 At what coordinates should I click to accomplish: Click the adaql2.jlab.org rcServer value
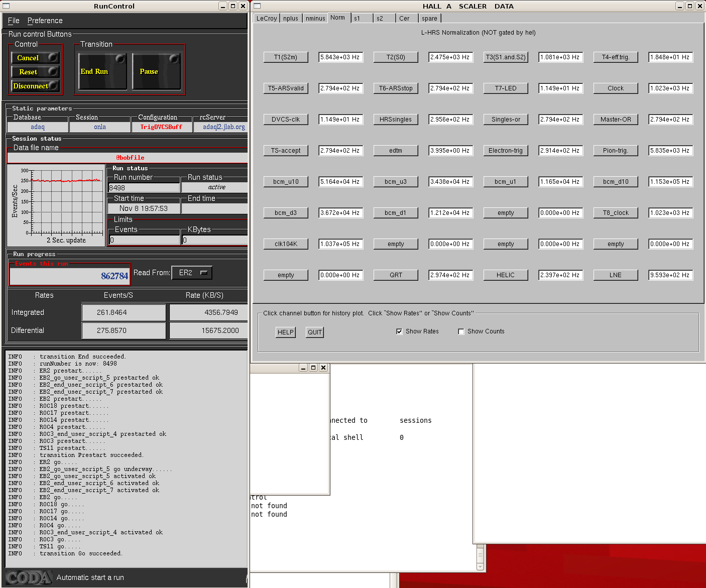pos(221,127)
